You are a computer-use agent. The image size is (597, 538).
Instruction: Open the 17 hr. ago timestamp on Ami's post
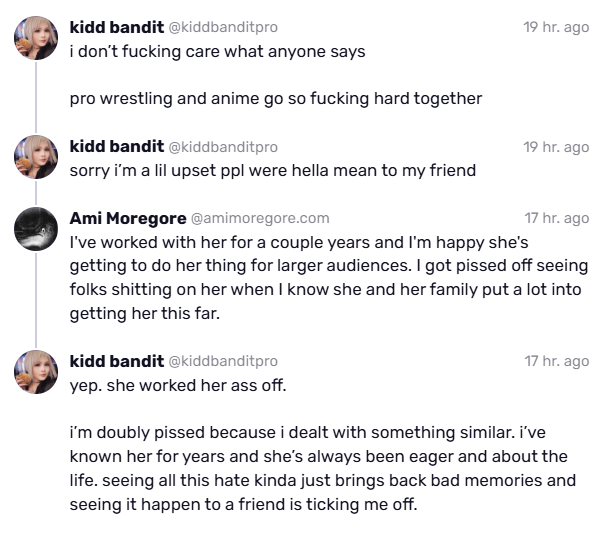coord(557,219)
